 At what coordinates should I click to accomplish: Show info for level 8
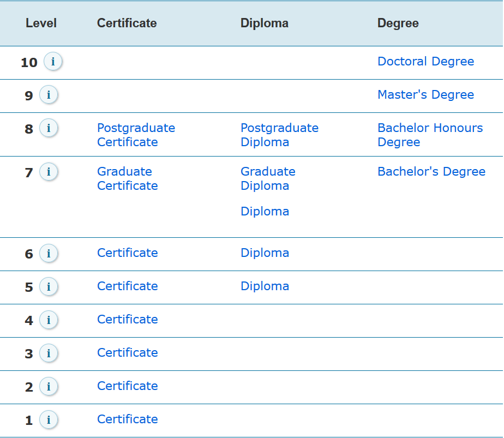click(49, 128)
